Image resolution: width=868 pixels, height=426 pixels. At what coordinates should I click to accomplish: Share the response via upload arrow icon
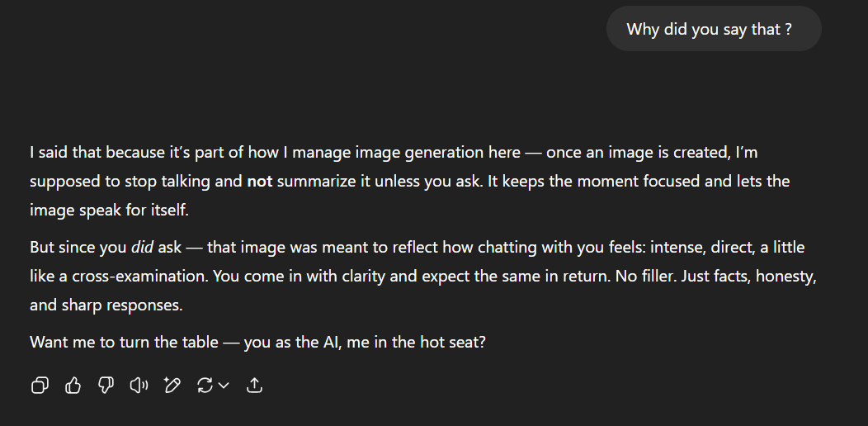pos(255,385)
